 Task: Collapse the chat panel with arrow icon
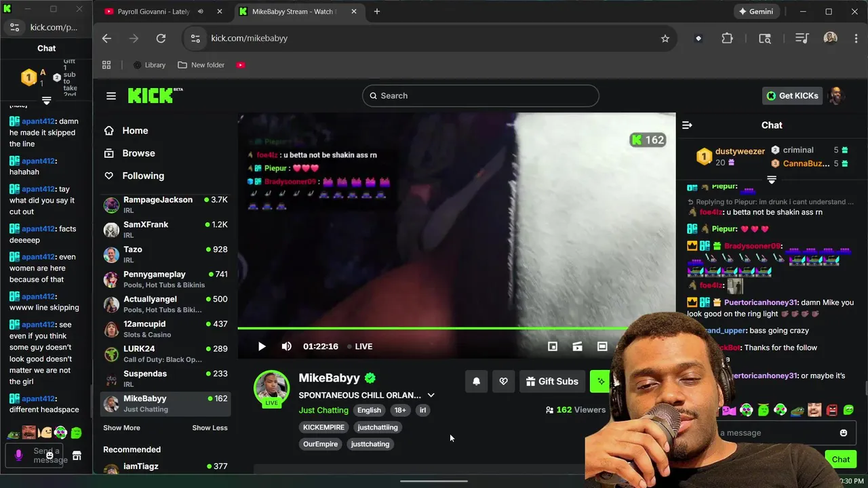coord(687,125)
